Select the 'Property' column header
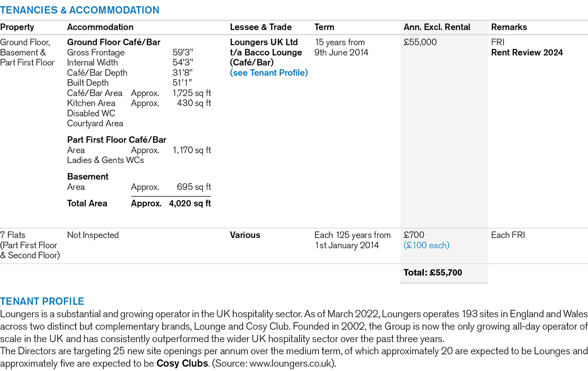 [x=17, y=27]
